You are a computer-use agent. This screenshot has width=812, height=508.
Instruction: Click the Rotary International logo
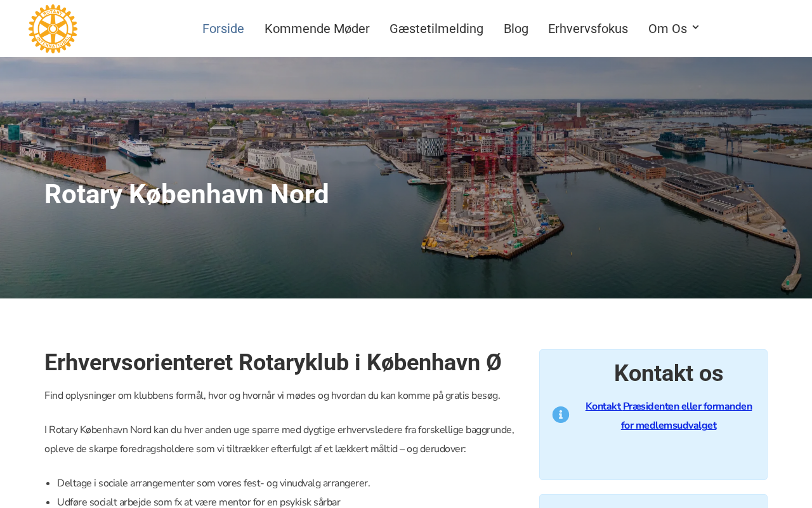(x=53, y=29)
